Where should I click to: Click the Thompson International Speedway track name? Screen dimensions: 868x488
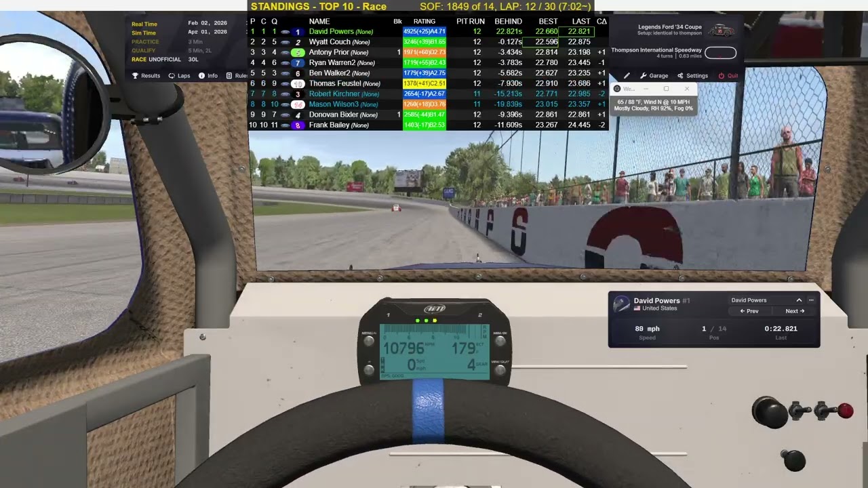[x=656, y=50]
